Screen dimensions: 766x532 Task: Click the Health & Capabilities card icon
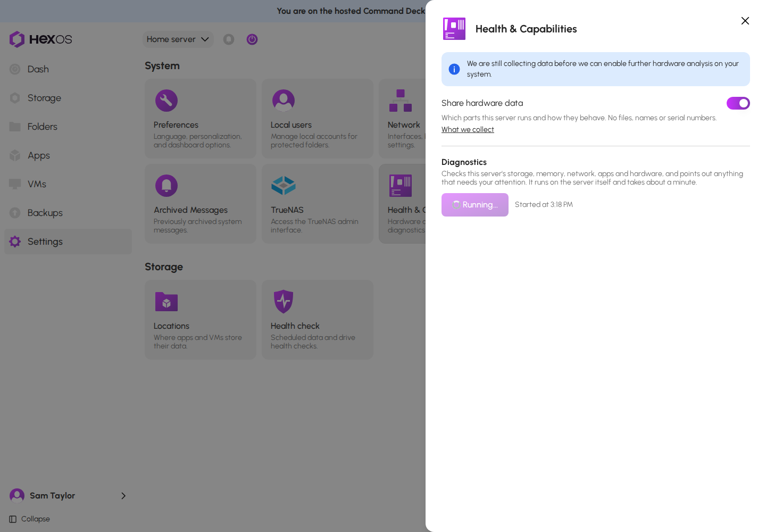tap(401, 186)
